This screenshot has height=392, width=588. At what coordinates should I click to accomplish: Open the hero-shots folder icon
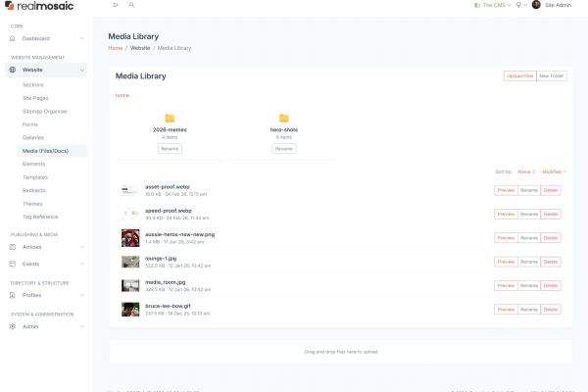coord(283,118)
